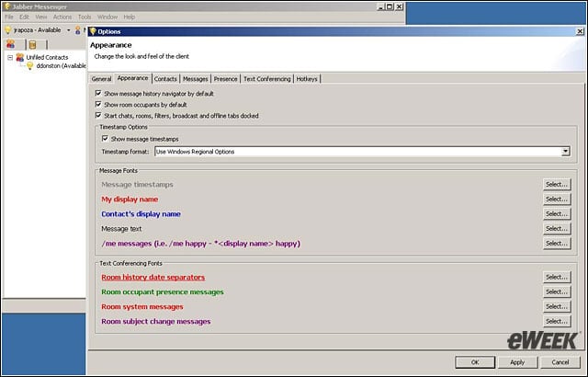Click the Unfiled Contacts group icon
This screenshot has height=377, width=588.
click(20, 57)
